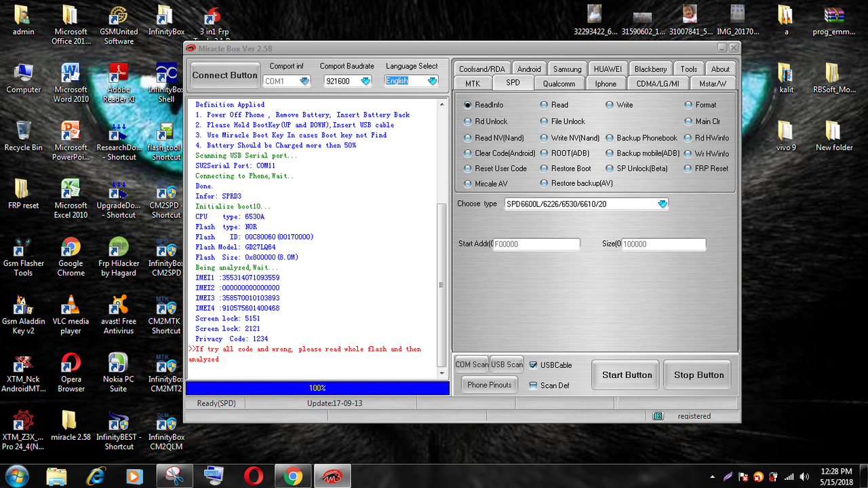Viewport: 868px width, 488px height.
Task: Select the Reset User Code option
Action: click(x=468, y=168)
